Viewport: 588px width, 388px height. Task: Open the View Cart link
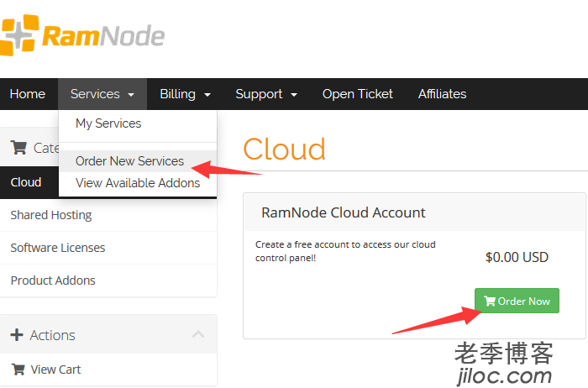point(55,370)
